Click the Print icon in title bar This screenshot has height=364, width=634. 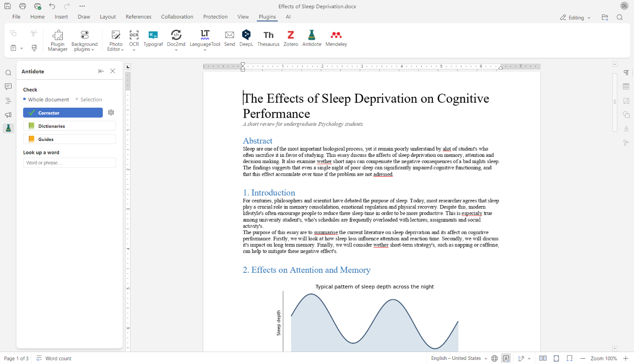pos(23,6)
